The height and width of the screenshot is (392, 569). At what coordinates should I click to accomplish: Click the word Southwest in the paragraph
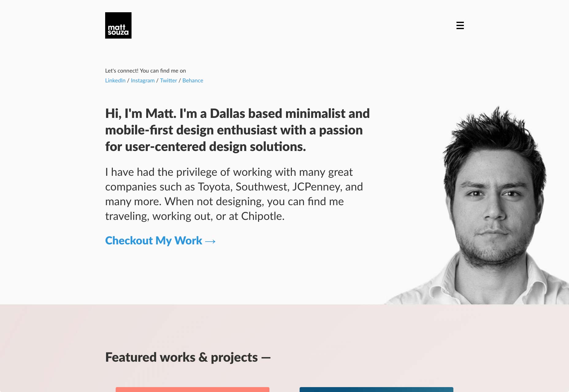tap(262, 187)
